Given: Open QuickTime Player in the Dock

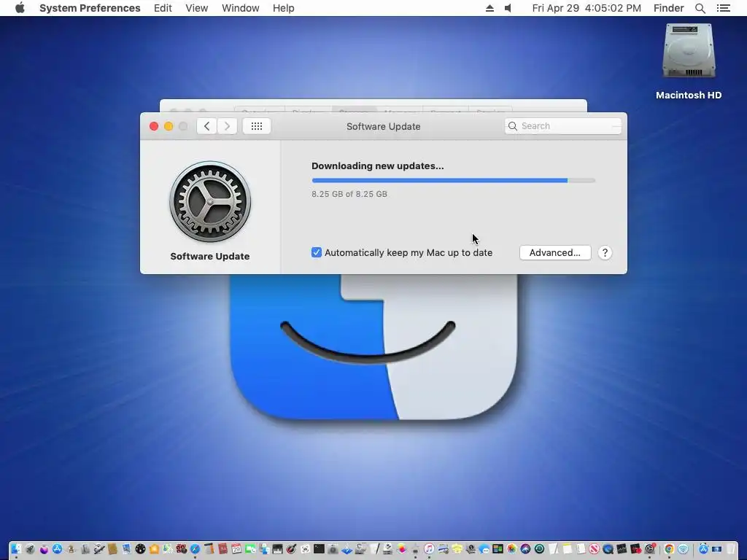Looking at the screenshot, I should [x=608, y=549].
